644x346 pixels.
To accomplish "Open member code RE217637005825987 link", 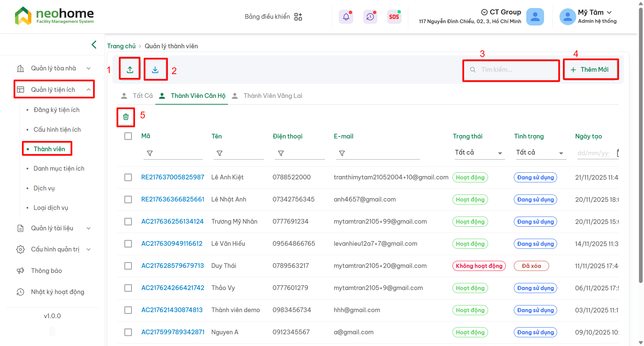I will pos(172,177).
